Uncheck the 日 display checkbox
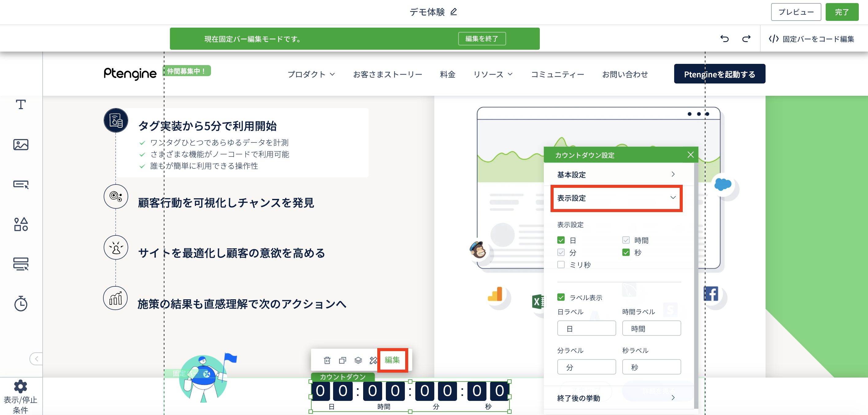Image resolution: width=868 pixels, height=415 pixels. point(561,240)
